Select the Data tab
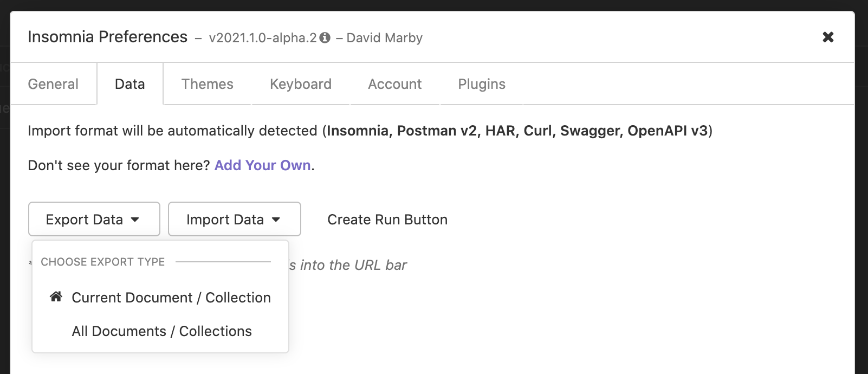 (x=130, y=84)
